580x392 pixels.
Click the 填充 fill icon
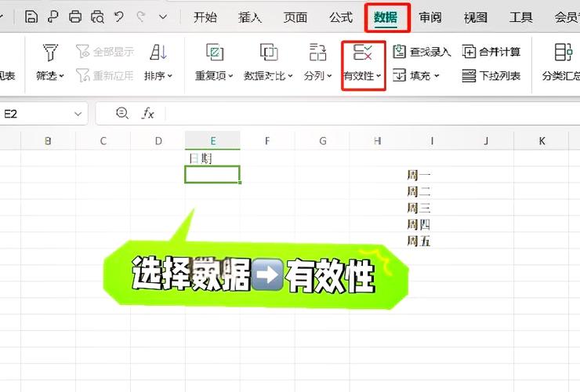[x=400, y=75]
